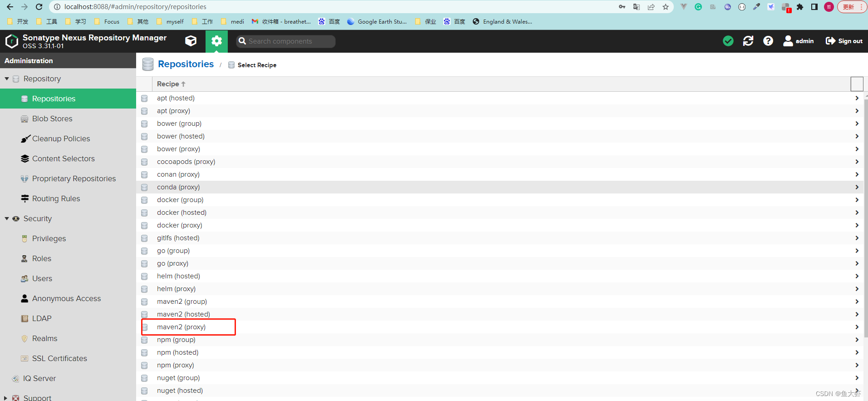Screen dimensions: 868x401
Task: Click the chevron on npm (hosted) row
Action: pyautogui.click(x=857, y=352)
